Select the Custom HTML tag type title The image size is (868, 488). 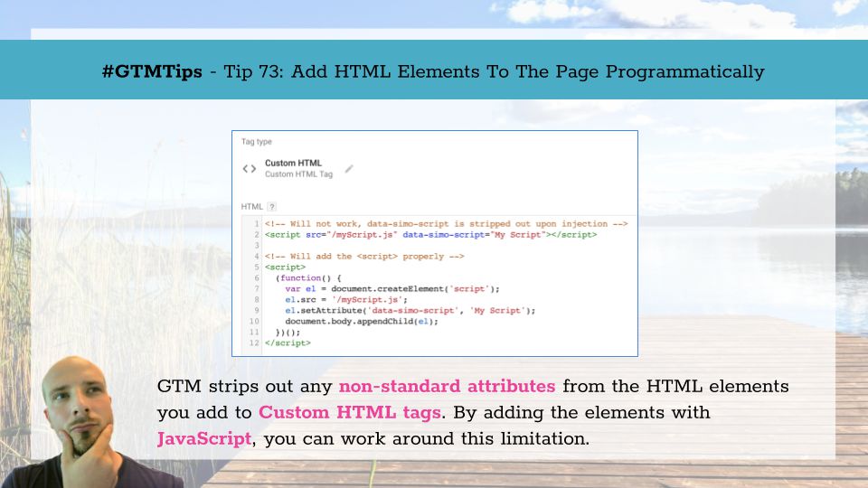coord(293,164)
